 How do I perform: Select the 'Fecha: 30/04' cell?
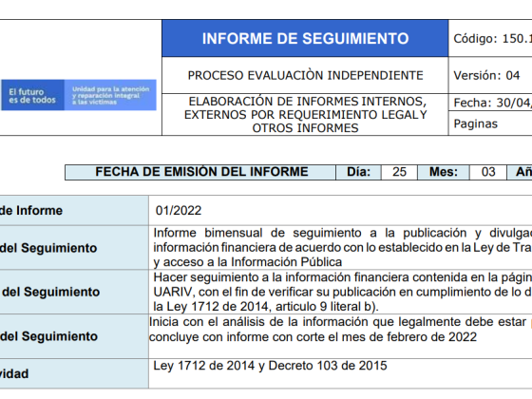[490, 103]
